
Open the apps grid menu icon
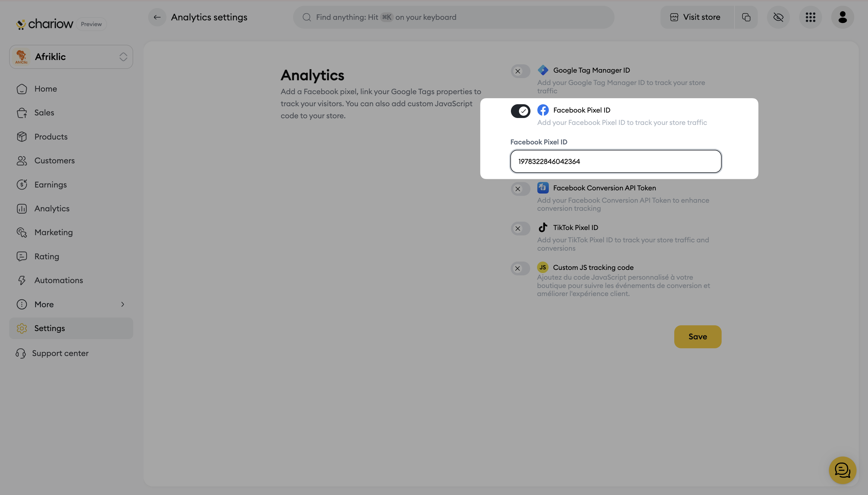coord(810,17)
